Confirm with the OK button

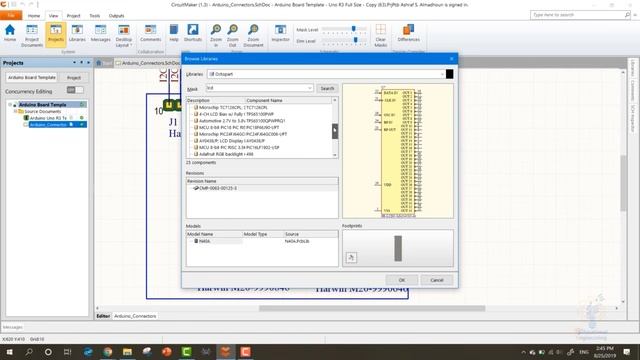pyautogui.click(x=402, y=280)
